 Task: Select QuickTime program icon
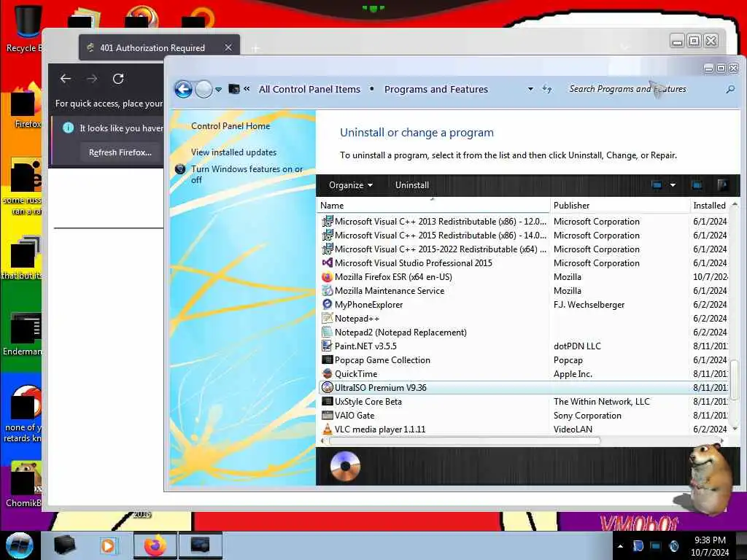[328, 374]
